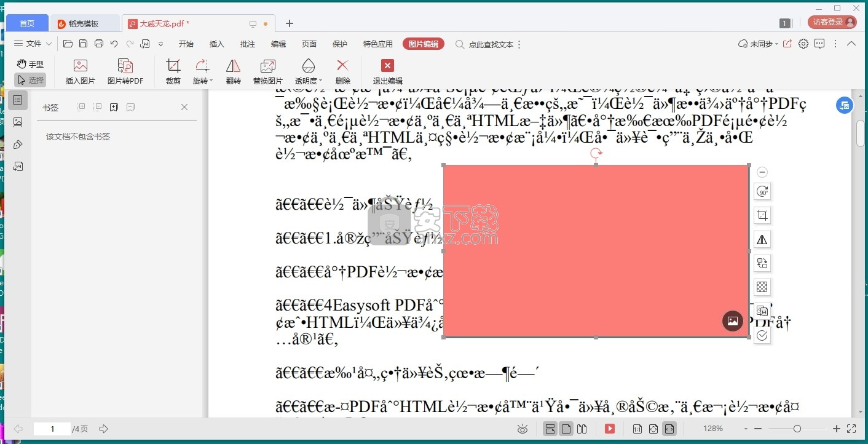
Task: Click the Picture to PDF (图片转PDF) tool
Action: (125, 73)
